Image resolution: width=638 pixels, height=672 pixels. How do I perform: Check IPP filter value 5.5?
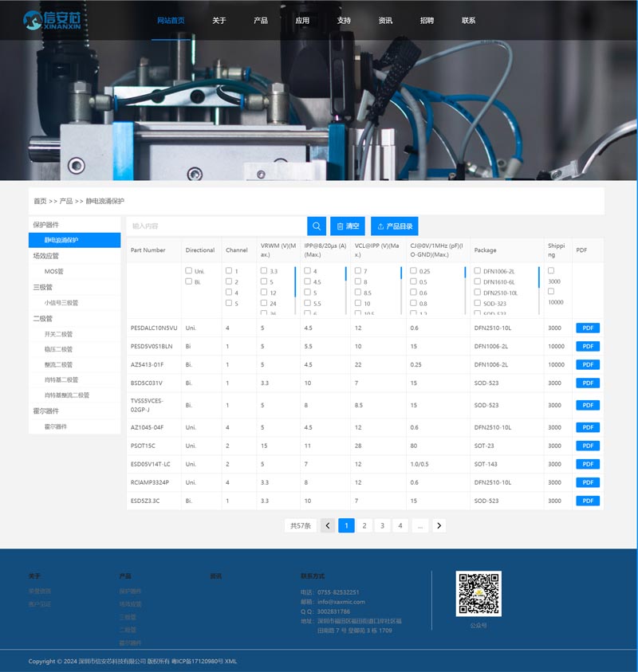(307, 303)
